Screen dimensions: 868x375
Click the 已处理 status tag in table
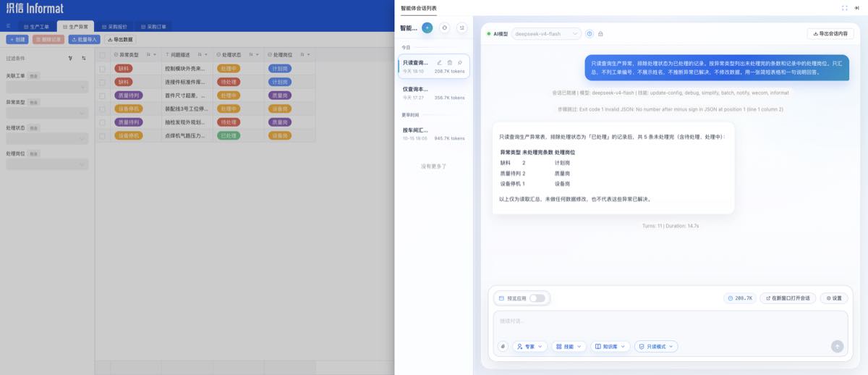[x=229, y=135]
